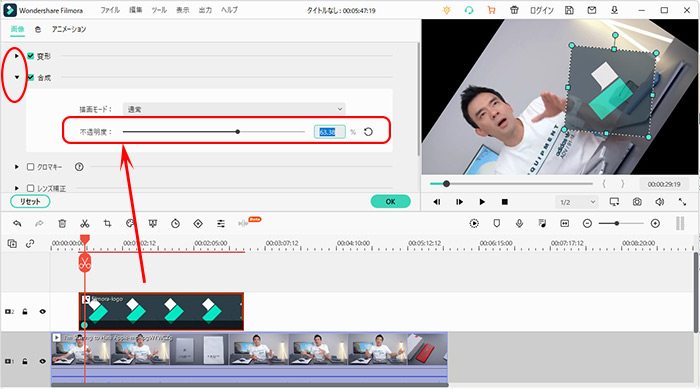Open the gift box icon
700x389 pixels.
pos(514,10)
